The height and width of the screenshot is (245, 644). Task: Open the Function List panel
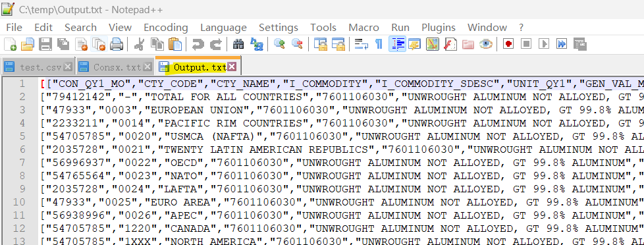(450, 44)
